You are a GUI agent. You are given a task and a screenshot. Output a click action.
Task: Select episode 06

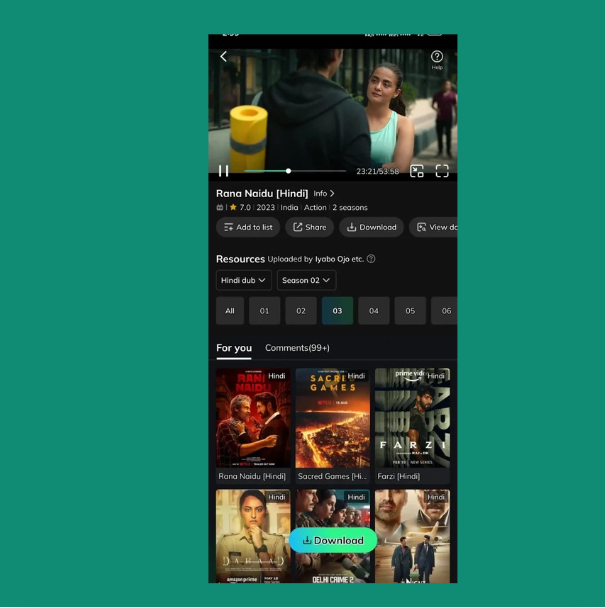444,311
